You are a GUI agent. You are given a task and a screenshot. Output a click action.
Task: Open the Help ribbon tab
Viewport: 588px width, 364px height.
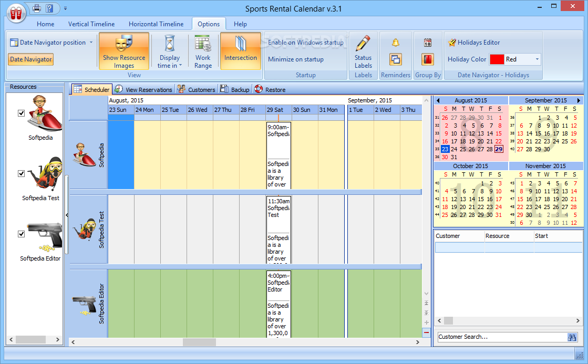240,24
